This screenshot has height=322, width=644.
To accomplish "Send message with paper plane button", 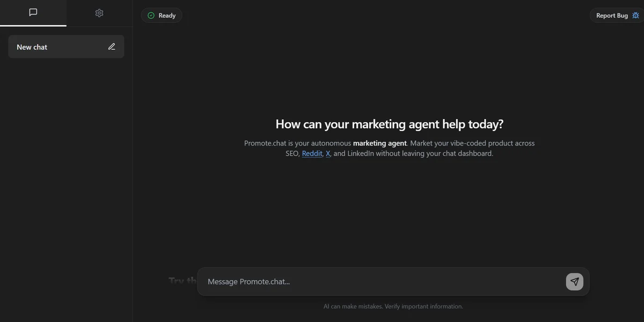I will (x=574, y=281).
